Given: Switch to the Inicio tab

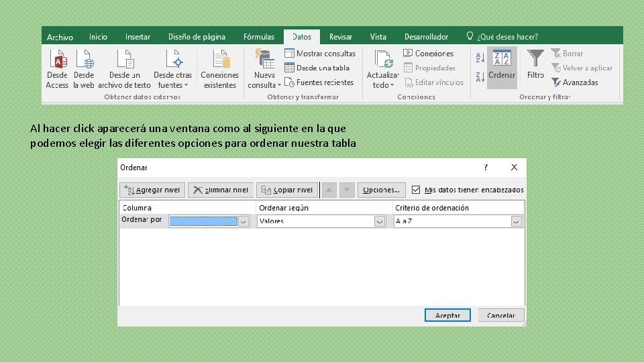Looking at the screenshot, I should coord(98,37).
